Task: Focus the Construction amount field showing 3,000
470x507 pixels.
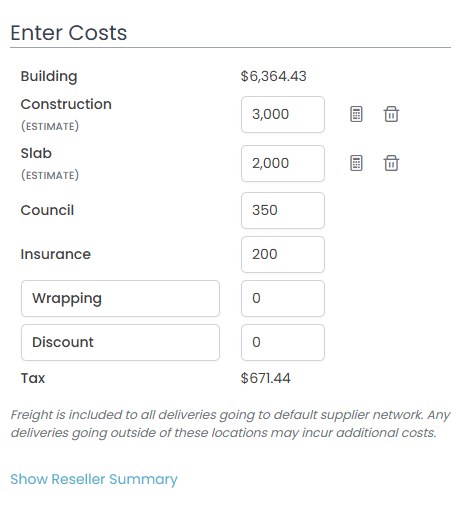Action: 283,115
